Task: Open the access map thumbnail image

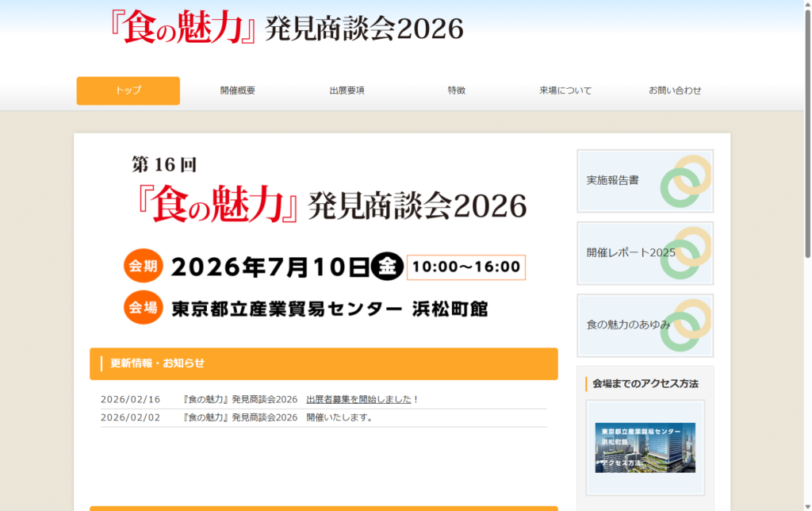Action: point(645,448)
